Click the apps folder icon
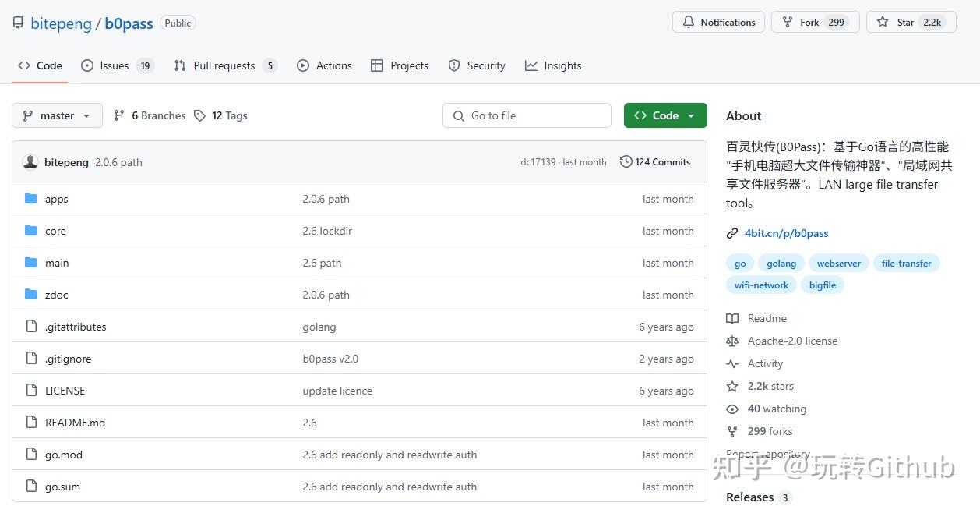Viewport: 980px width, 506px height. (31, 199)
